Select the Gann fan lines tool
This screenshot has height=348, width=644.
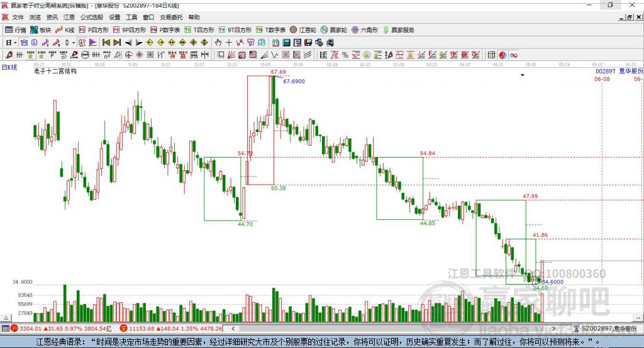coord(231,55)
